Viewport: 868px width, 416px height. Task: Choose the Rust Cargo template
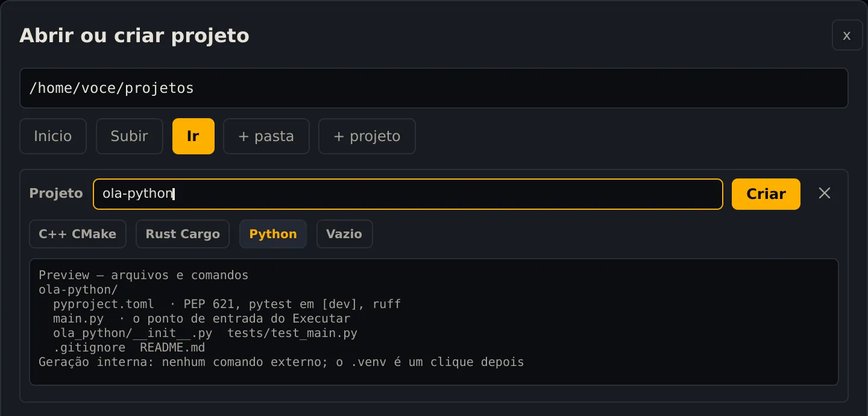(x=183, y=234)
